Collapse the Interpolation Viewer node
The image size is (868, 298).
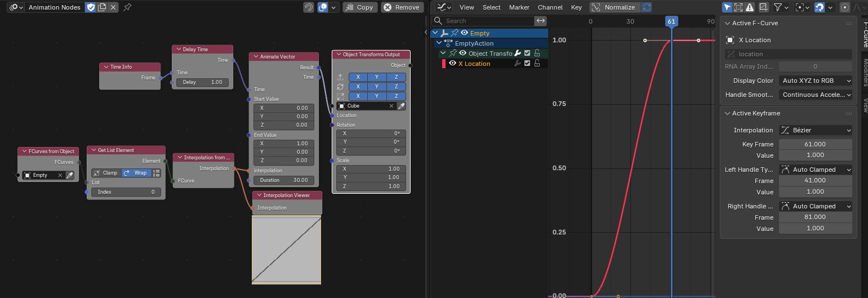pyautogui.click(x=258, y=195)
